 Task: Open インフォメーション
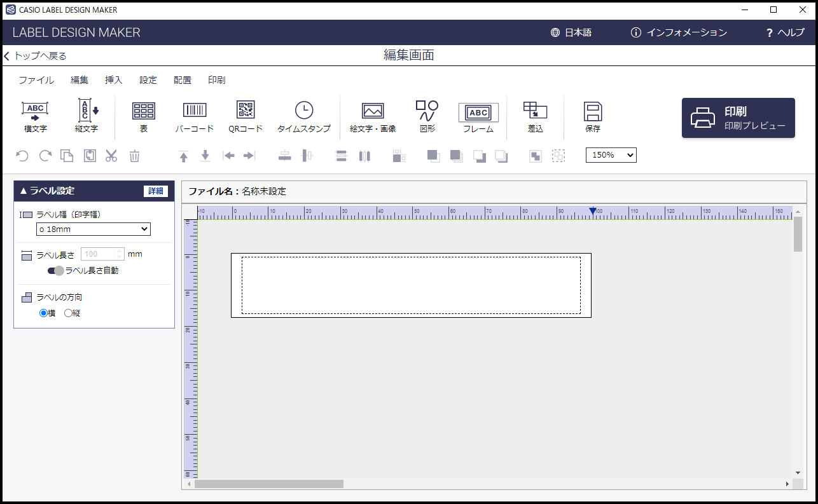coord(679,32)
